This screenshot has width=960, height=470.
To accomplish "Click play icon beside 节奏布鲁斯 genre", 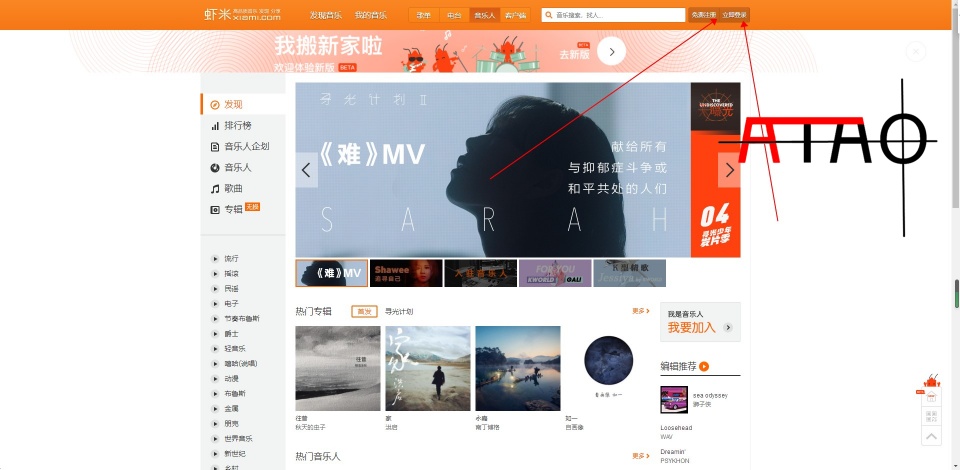I will click(x=215, y=319).
